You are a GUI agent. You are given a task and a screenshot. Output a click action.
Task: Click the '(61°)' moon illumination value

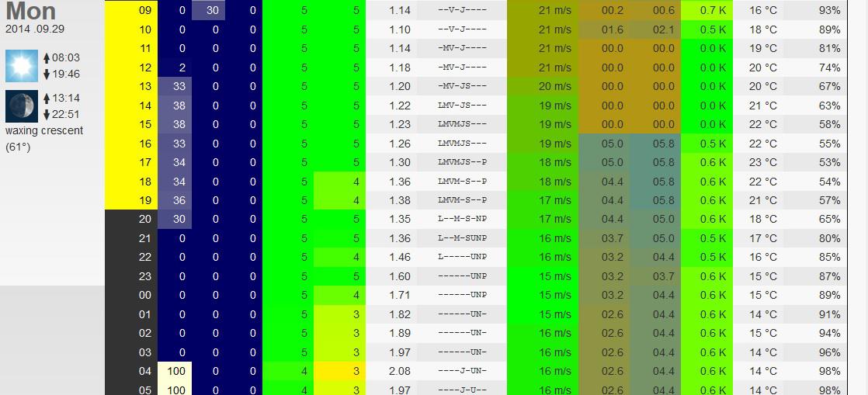(x=18, y=147)
